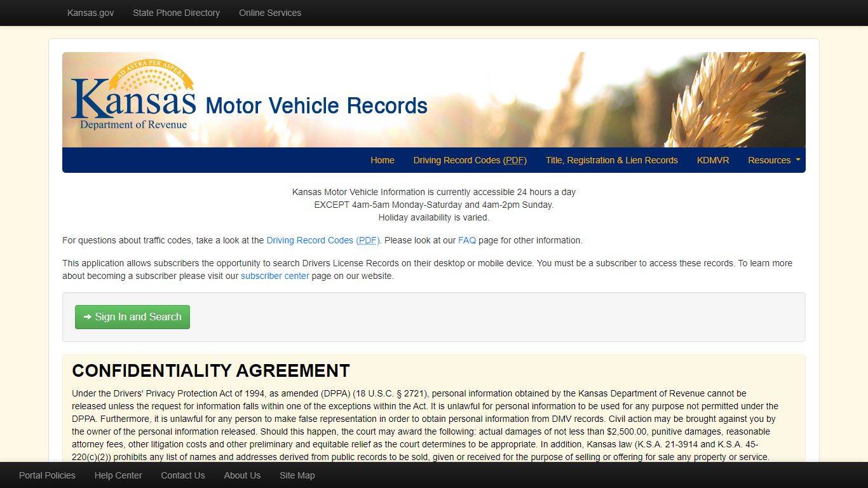
Task: Open Online Services in top bar
Action: tap(270, 13)
